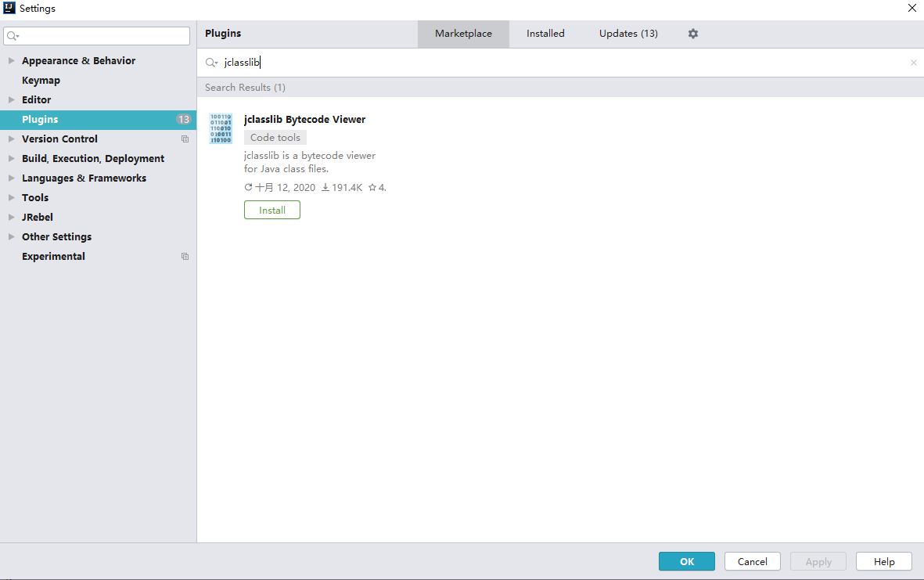Select Plugins in the settings tree
Image resolution: width=924 pixels, height=580 pixels.
pyautogui.click(x=98, y=119)
